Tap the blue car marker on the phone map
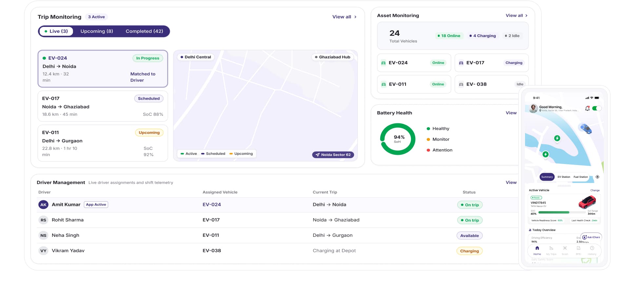644x286 pixels. [585, 128]
